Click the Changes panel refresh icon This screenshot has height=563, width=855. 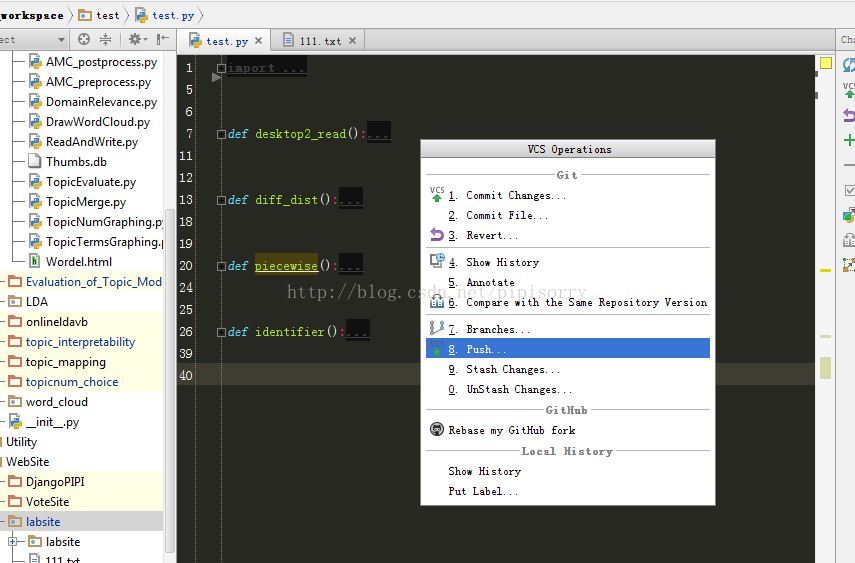pos(848,65)
